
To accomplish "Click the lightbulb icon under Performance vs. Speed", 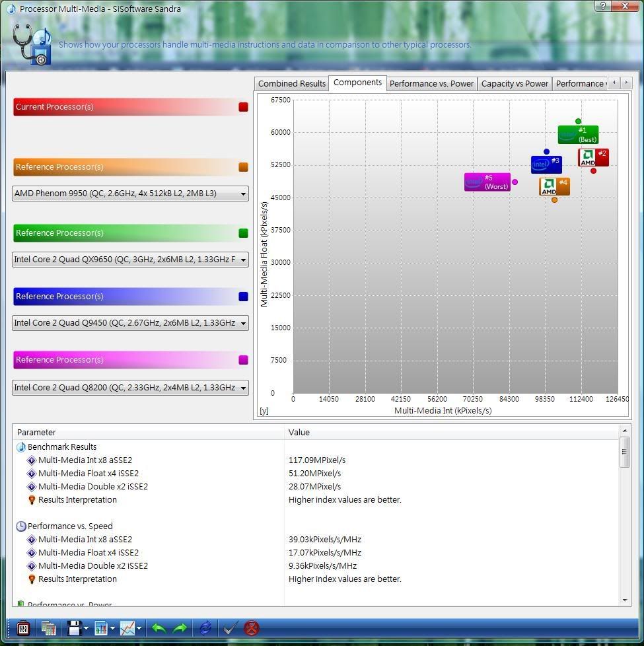I will pos(32,579).
